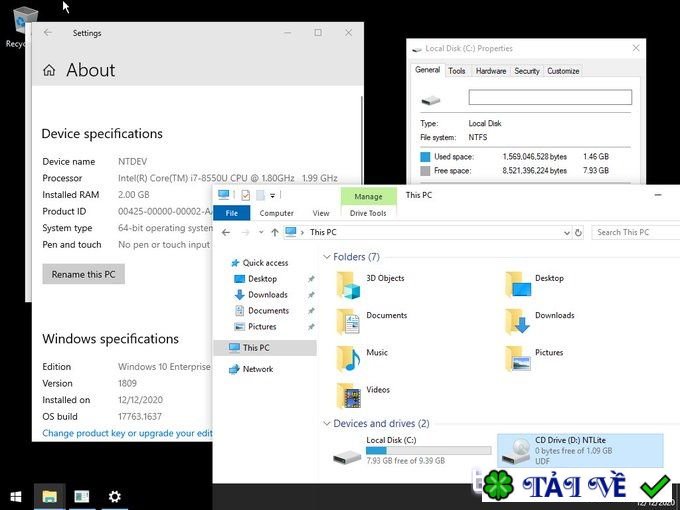Click the Used space blue color swatch
680x510 pixels.
(425, 157)
